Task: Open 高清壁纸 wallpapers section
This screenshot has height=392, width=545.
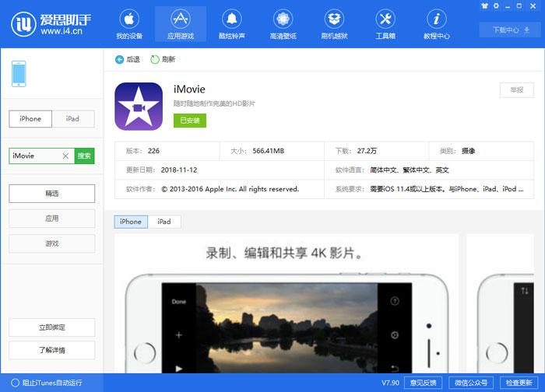Action: click(x=283, y=24)
